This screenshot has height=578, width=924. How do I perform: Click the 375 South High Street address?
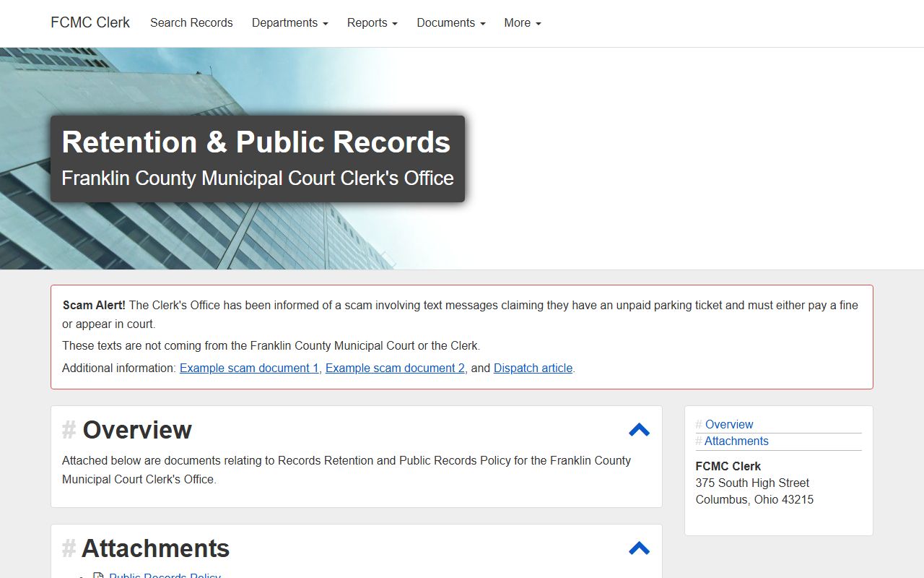752,483
